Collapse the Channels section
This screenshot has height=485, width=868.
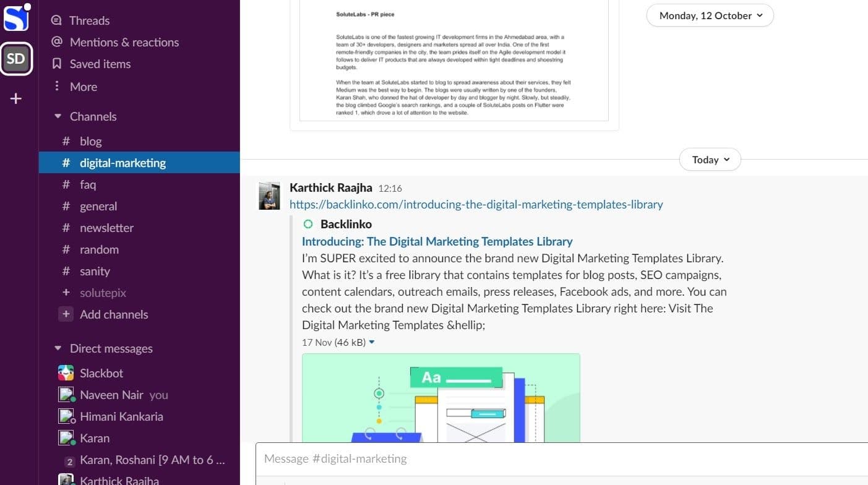click(x=58, y=116)
